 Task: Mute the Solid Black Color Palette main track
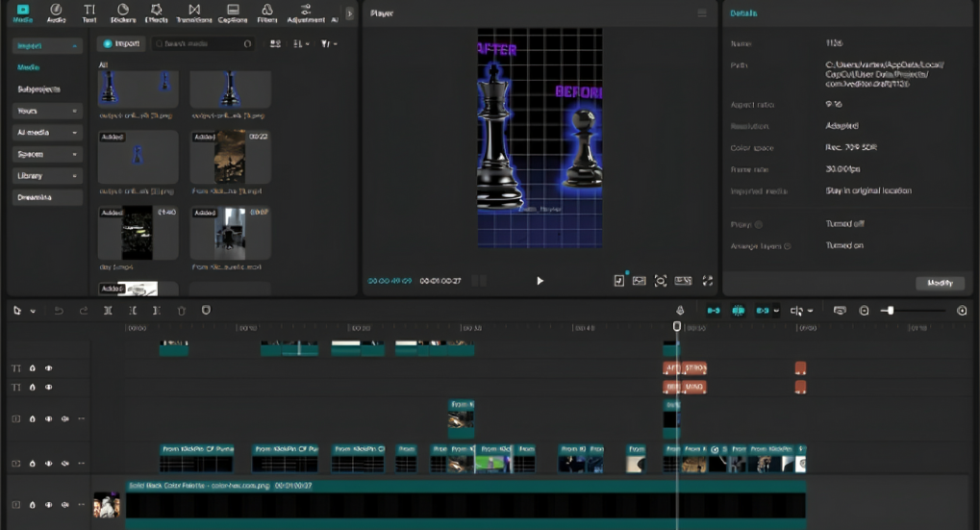point(65,505)
